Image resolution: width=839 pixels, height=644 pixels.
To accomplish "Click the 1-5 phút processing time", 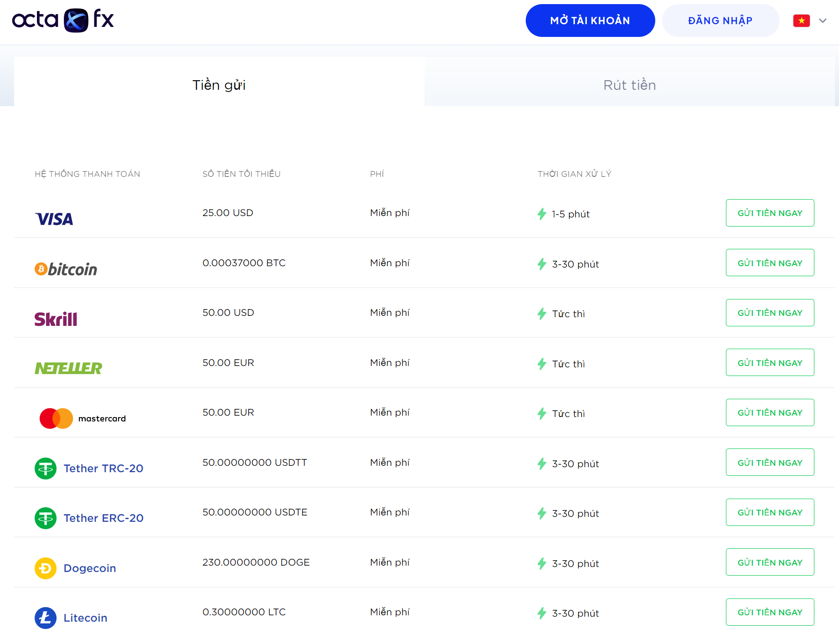I will 570,214.
